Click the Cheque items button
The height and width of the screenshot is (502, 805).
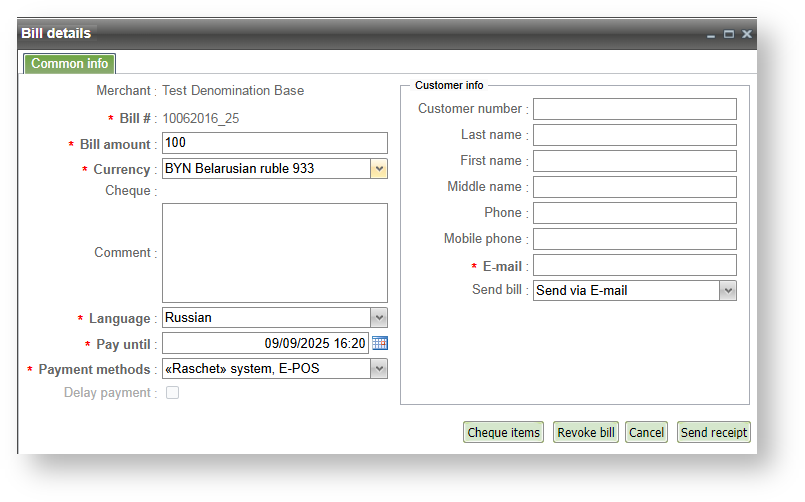click(504, 433)
